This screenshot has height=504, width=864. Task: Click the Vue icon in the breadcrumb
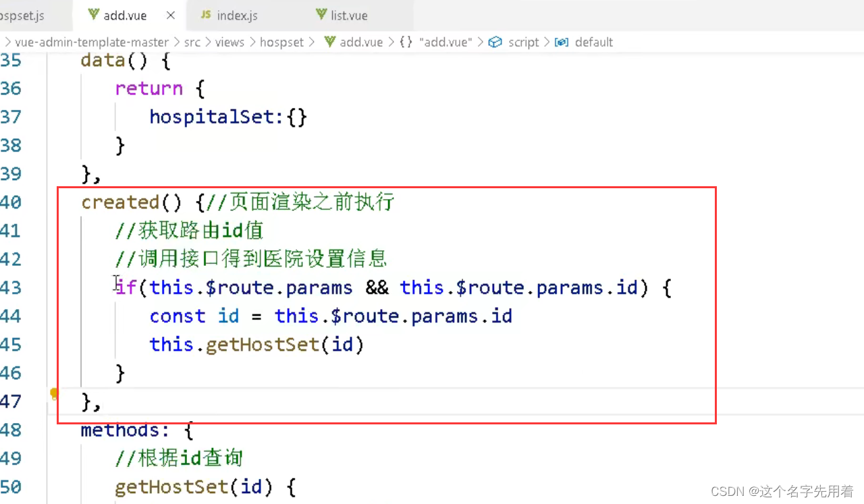click(330, 42)
